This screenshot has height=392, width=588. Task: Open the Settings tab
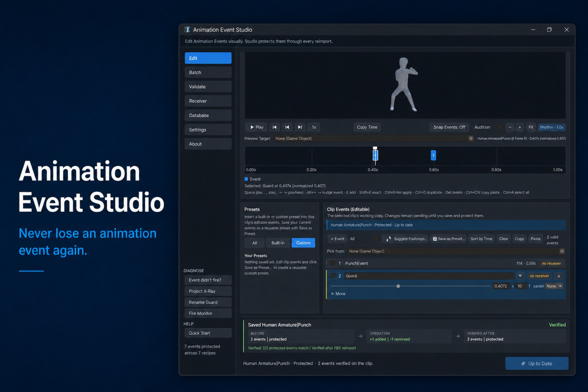(x=208, y=130)
